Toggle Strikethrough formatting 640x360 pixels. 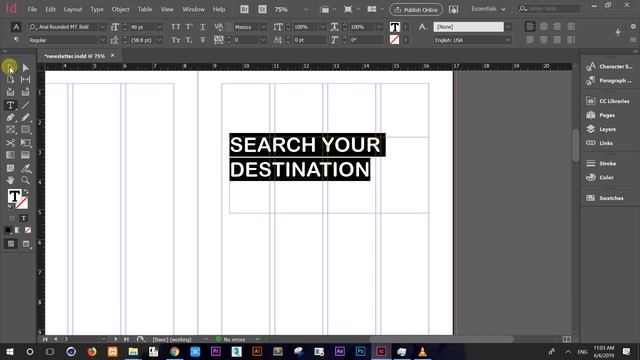[203, 40]
